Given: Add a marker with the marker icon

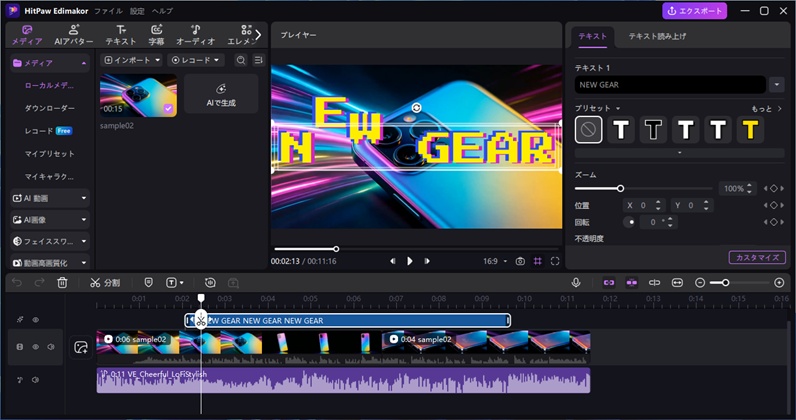Looking at the screenshot, I should (148, 283).
